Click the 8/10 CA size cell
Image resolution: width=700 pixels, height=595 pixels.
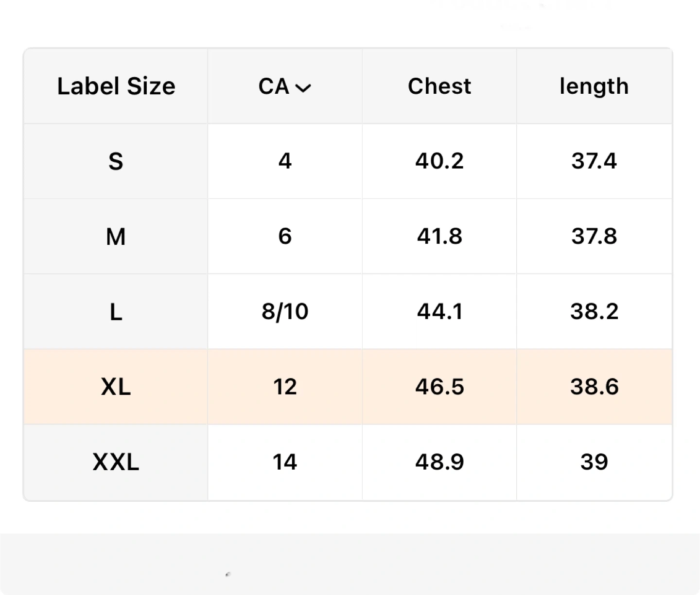285,312
